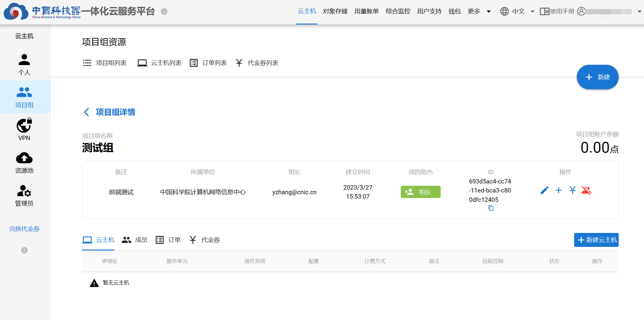Open 管理员 from the sidebar

[x=24, y=195]
